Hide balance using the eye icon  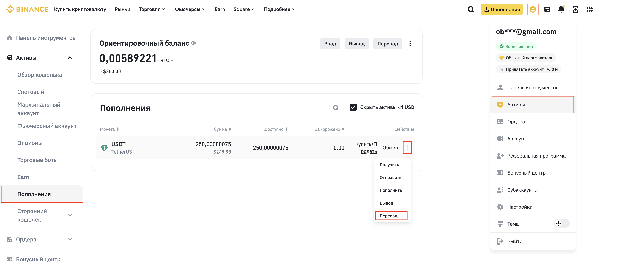pos(193,43)
